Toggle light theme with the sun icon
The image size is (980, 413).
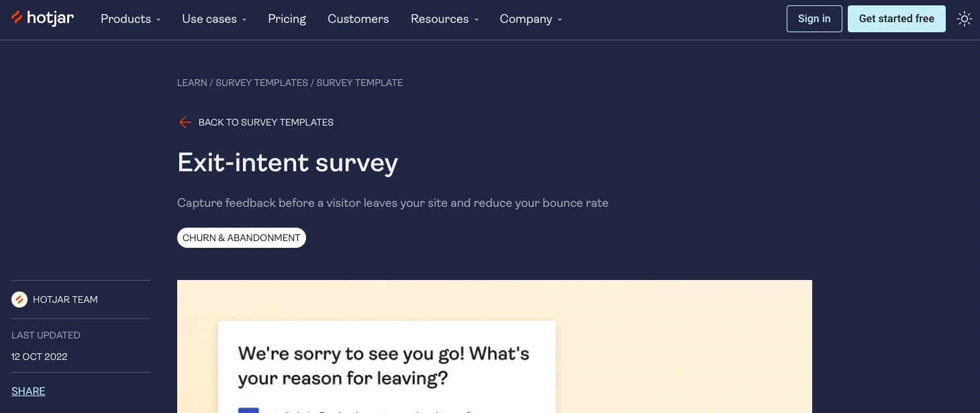pyautogui.click(x=965, y=19)
